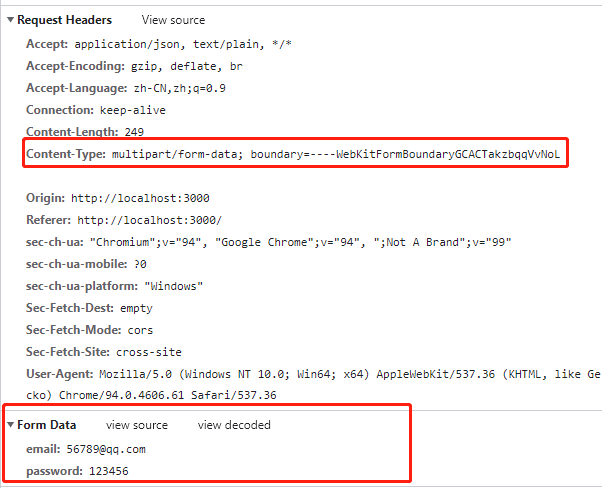This screenshot has height=488, width=602.
Task: Click view decoded in Form Data
Action: click(x=234, y=425)
